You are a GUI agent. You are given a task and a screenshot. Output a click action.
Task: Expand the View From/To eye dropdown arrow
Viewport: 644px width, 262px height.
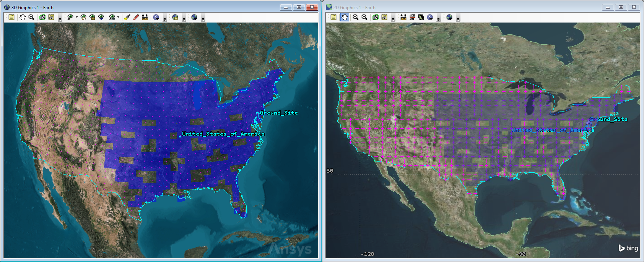pyautogui.click(x=76, y=17)
